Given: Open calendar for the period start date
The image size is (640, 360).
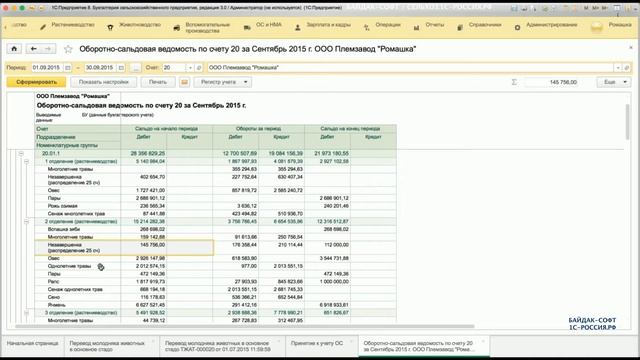Looking at the screenshot, I should (68, 68).
